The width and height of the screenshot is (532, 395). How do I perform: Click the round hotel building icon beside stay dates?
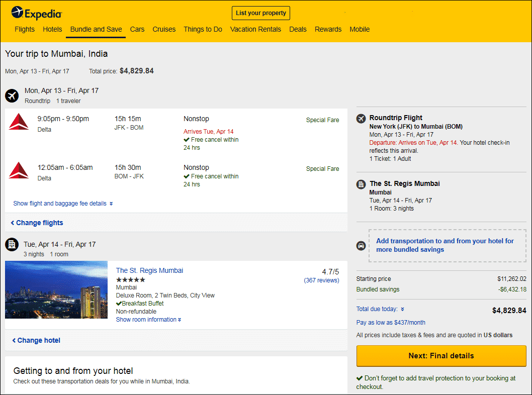click(12, 245)
